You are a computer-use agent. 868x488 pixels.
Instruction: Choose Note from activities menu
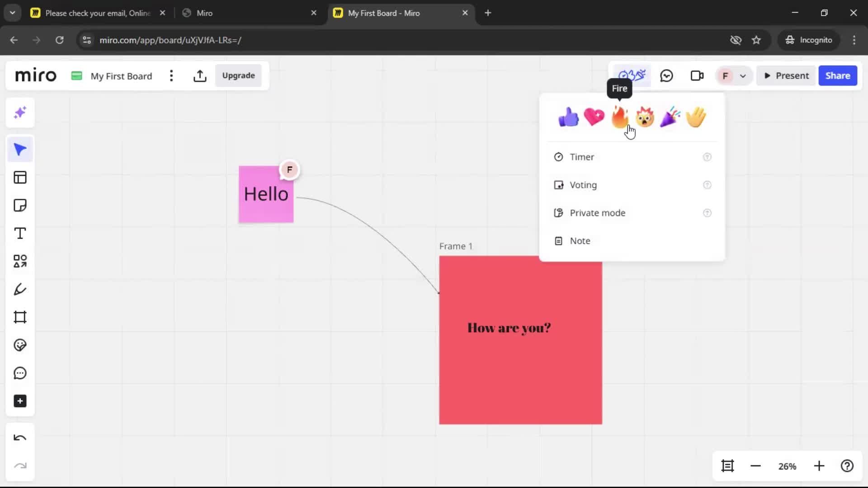(x=632, y=241)
